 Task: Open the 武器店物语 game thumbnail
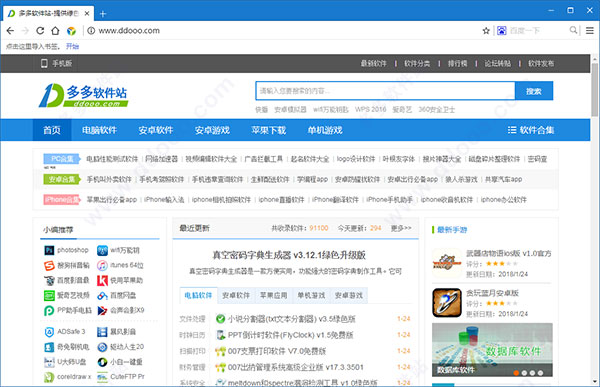click(x=447, y=263)
